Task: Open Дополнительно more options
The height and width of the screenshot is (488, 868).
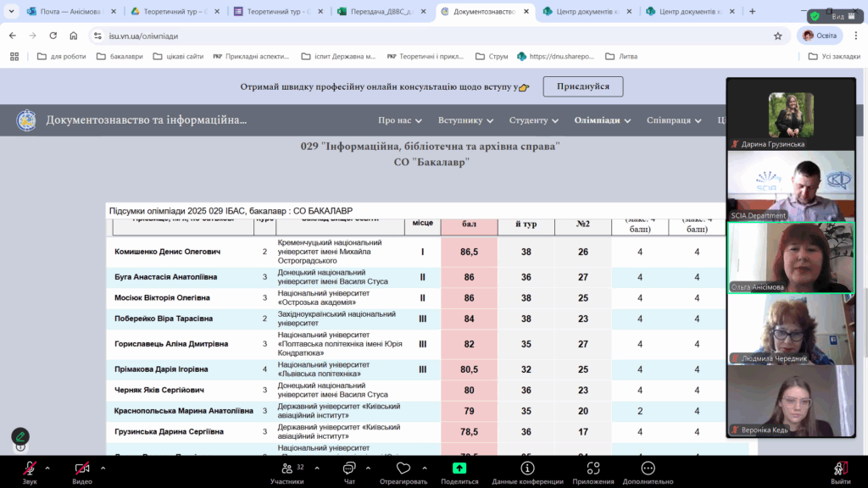Action: [648, 473]
